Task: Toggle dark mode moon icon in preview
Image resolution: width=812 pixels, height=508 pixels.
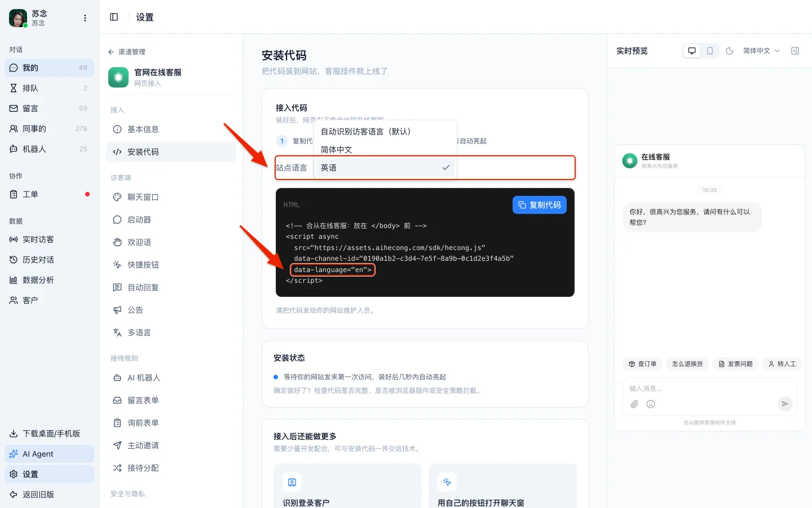Action: tap(730, 51)
